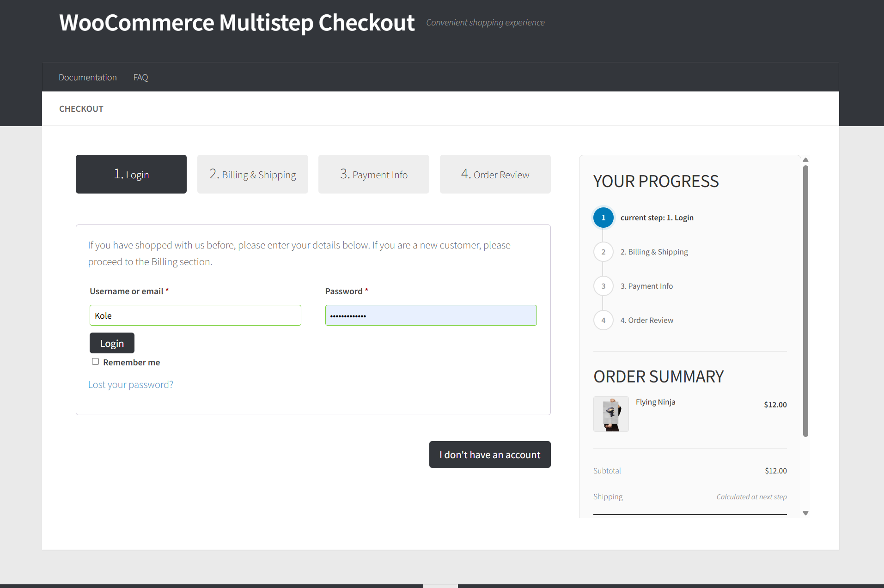Click the sidebar scroll up arrow
This screenshot has width=884, height=588.
tap(805, 160)
